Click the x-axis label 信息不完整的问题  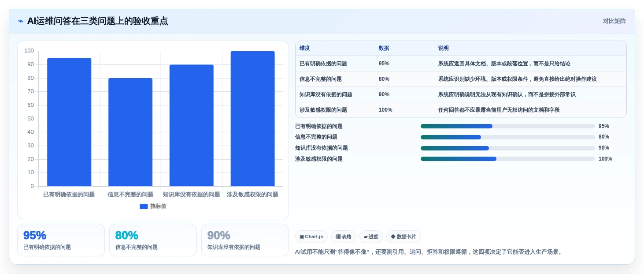pos(130,195)
